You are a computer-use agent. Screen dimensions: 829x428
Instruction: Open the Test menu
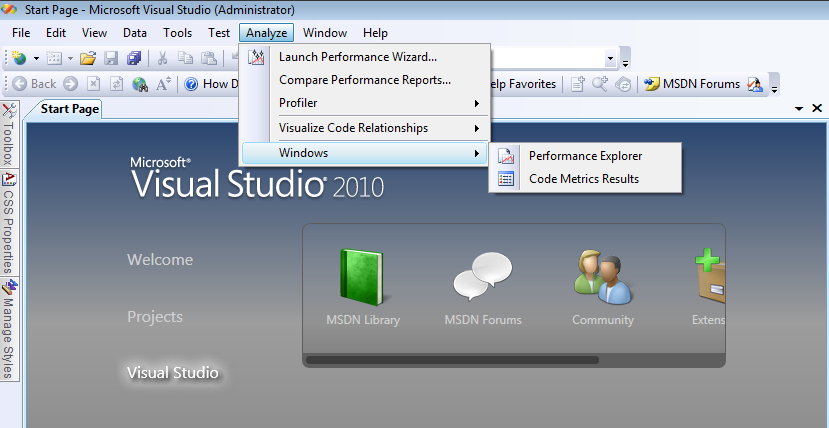tap(219, 33)
